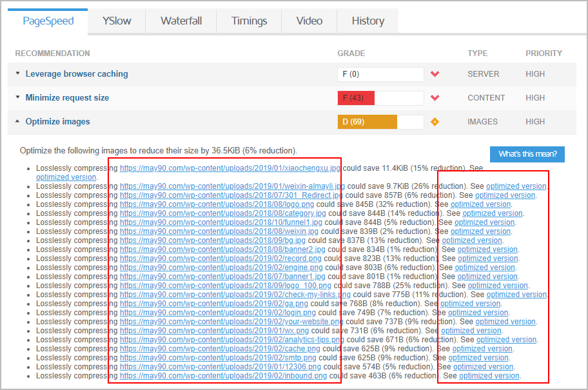Open the History tab
588x390 pixels.
[368, 21]
